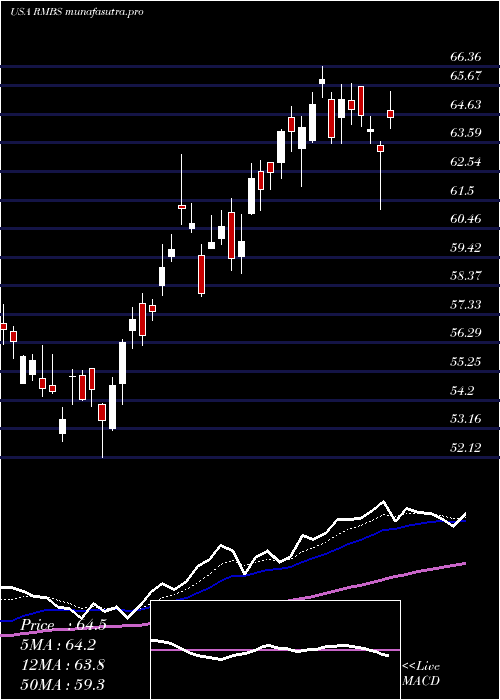Click the USA RMBS munafasutra.pro title
Screen dimensions: 500x700
click(77, 12)
